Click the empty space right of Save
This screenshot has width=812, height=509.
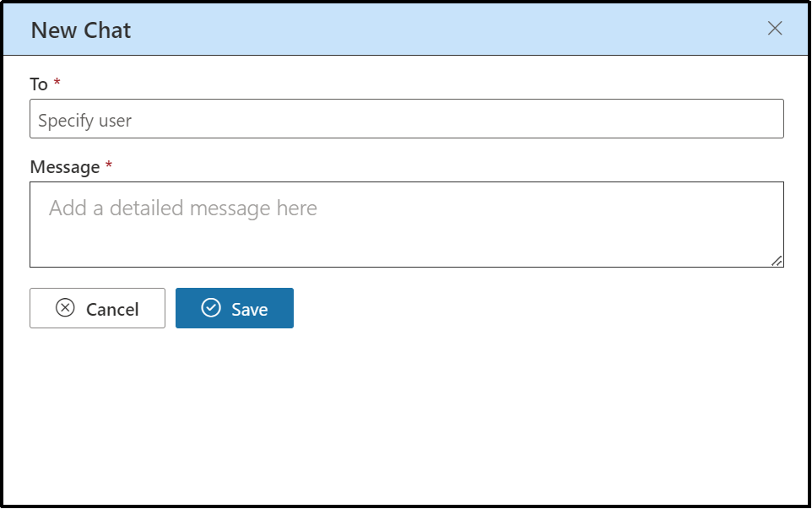tap(539, 308)
